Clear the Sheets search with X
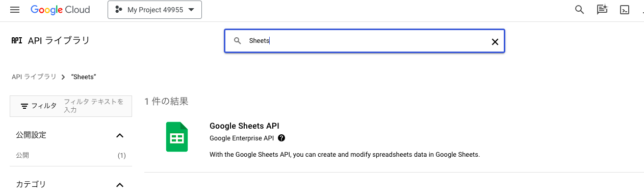The height and width of the screenshot is (194, 644). click(495, 42)
